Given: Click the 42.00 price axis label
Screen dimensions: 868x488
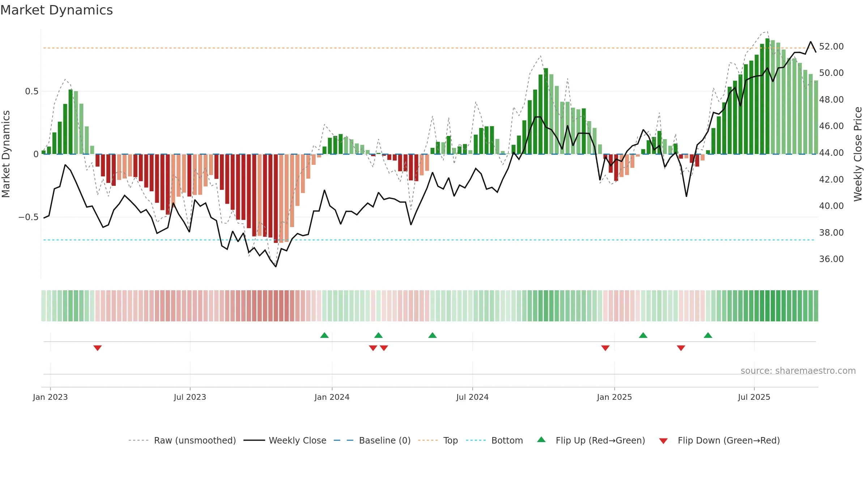Looking at the screenshot, I should point(831,179).
